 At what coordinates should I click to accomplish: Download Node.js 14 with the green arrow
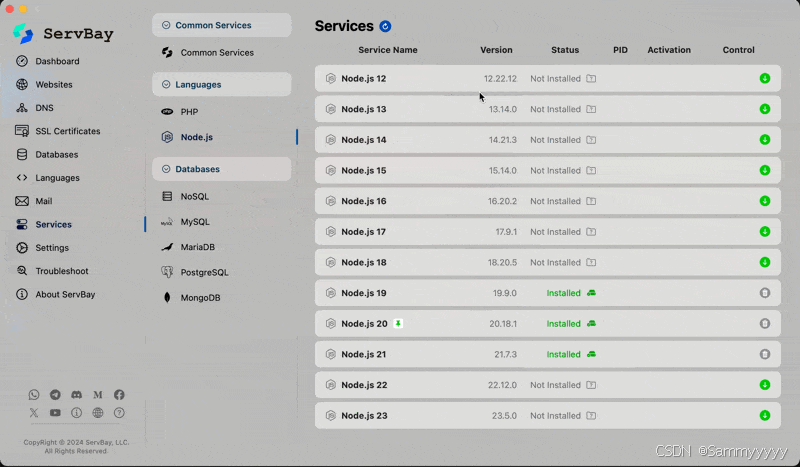pos(764,139)
